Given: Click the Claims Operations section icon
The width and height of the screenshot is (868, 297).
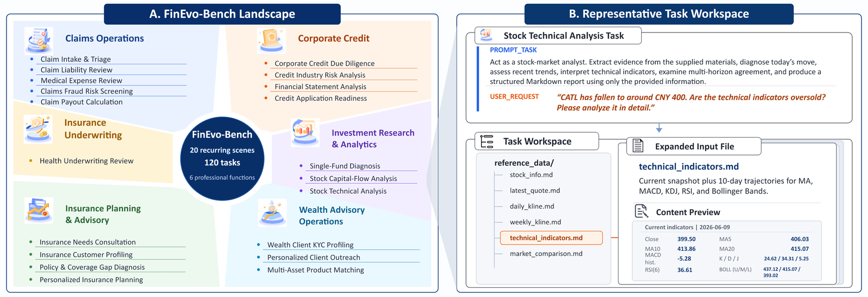Looking at the screenshot, I should (x=38, y=41).
